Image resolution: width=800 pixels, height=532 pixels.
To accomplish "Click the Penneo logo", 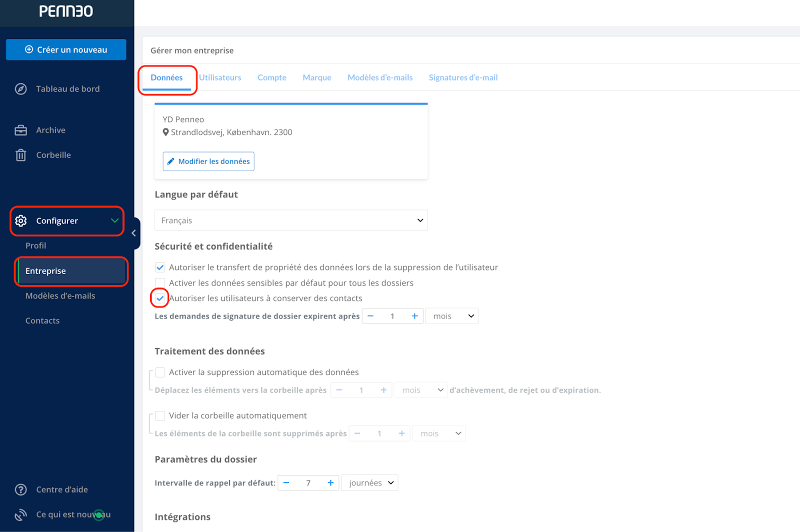I will tap(66, 11).
